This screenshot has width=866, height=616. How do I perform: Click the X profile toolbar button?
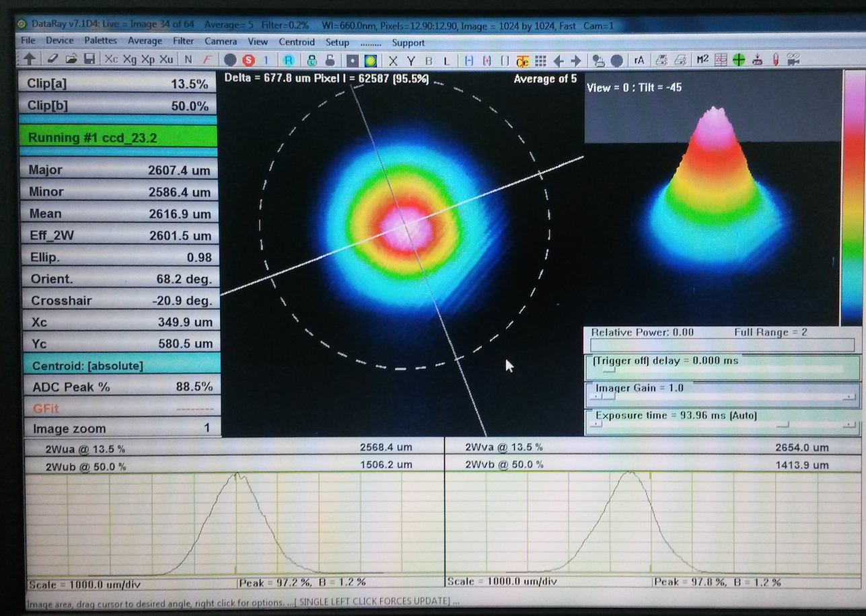pos(393,61)
